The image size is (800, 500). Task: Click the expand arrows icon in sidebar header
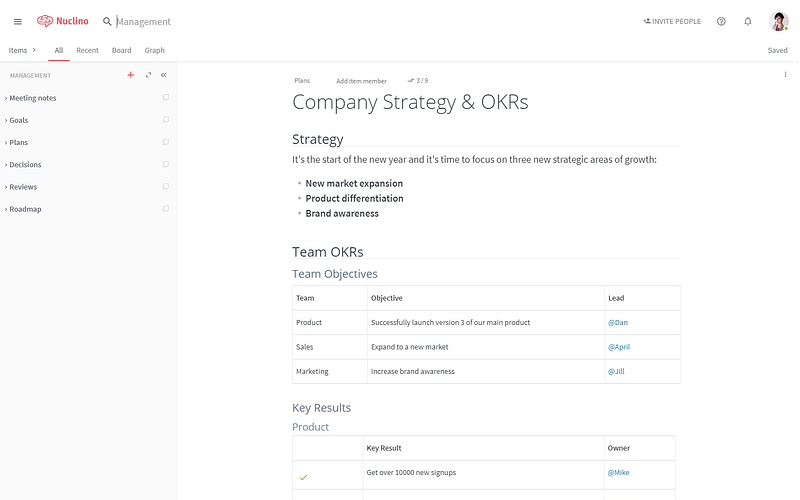click(x=148, y=75)
